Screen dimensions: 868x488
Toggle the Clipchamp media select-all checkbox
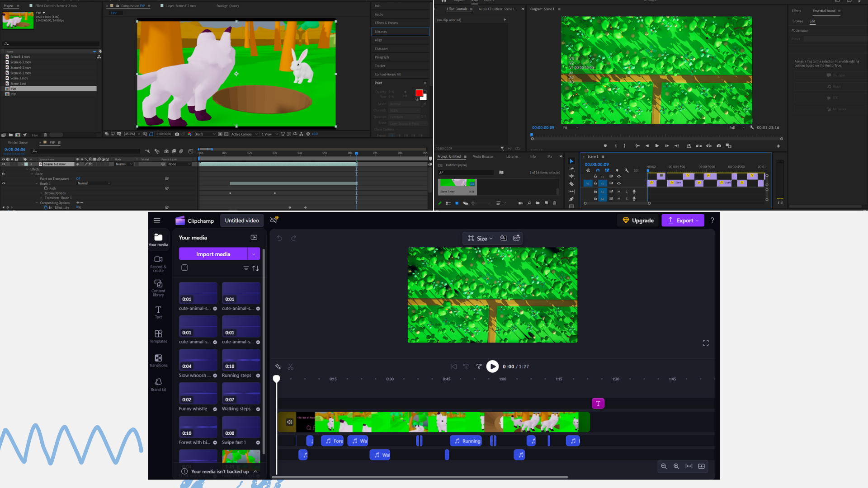(184, 268)
